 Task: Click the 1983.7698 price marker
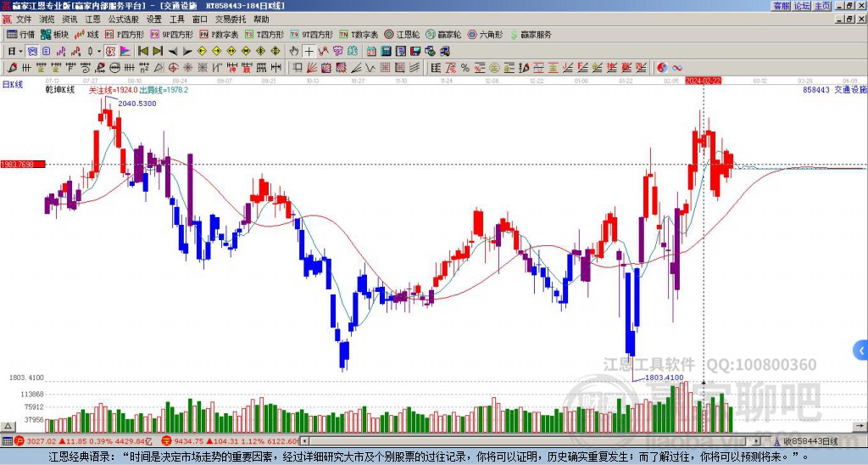[23, 164]
